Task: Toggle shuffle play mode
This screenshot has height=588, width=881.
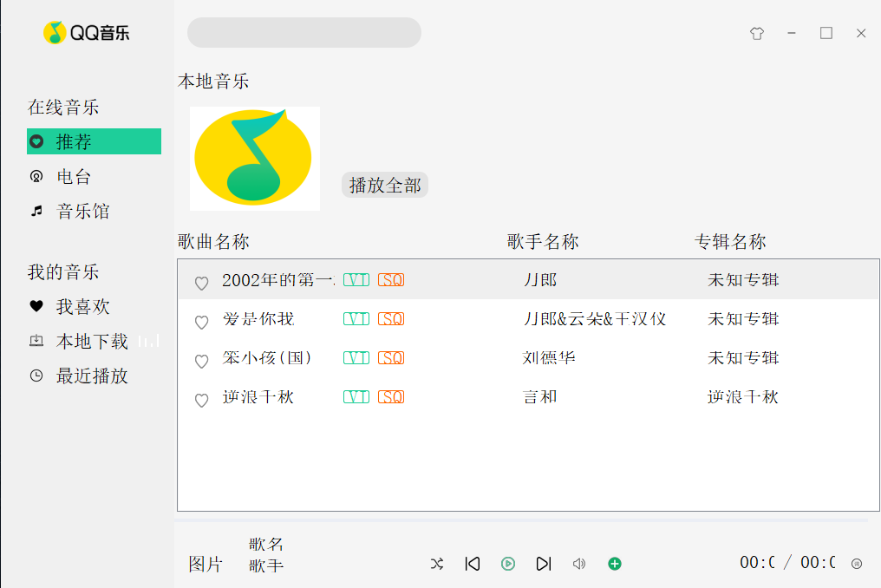Action: pyautogui.click(x=437, y=564)
